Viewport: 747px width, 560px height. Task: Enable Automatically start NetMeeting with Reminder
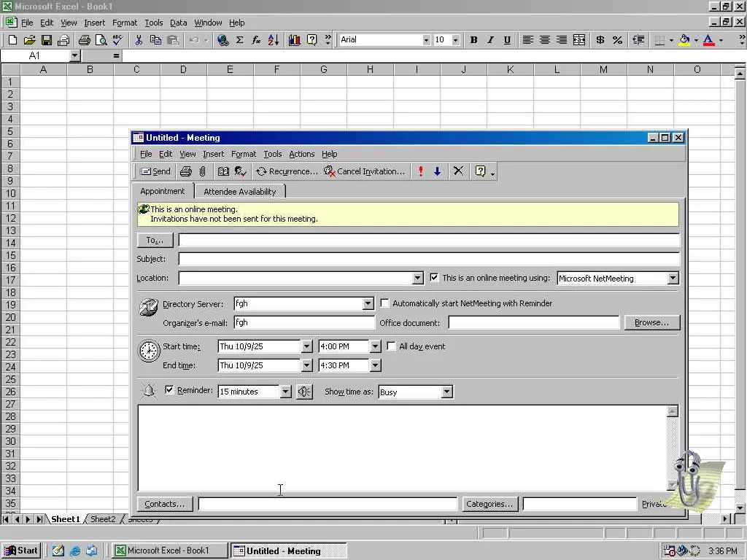[x=384, y=303]
